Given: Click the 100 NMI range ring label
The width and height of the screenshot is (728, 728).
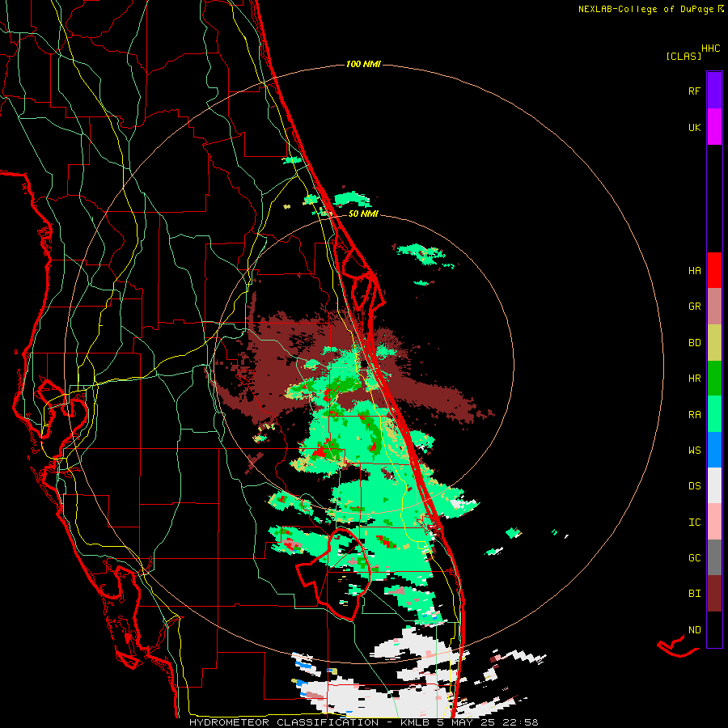Looking at the screenshot, I should 363,64.
